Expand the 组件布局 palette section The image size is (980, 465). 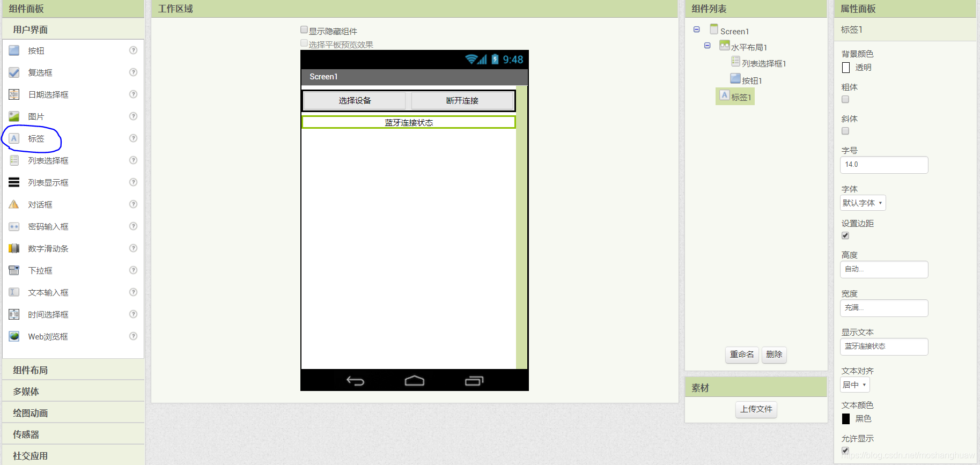pos(73,370)
